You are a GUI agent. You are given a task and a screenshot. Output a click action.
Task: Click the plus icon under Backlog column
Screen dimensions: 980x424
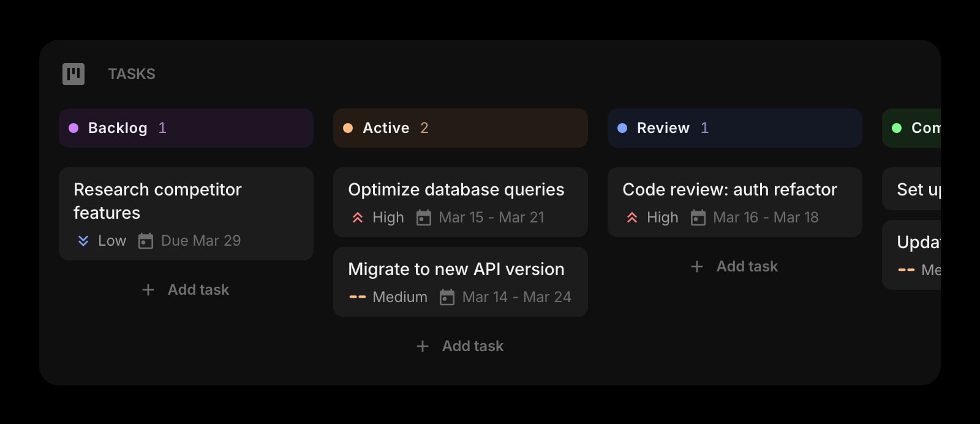[148, 290]
